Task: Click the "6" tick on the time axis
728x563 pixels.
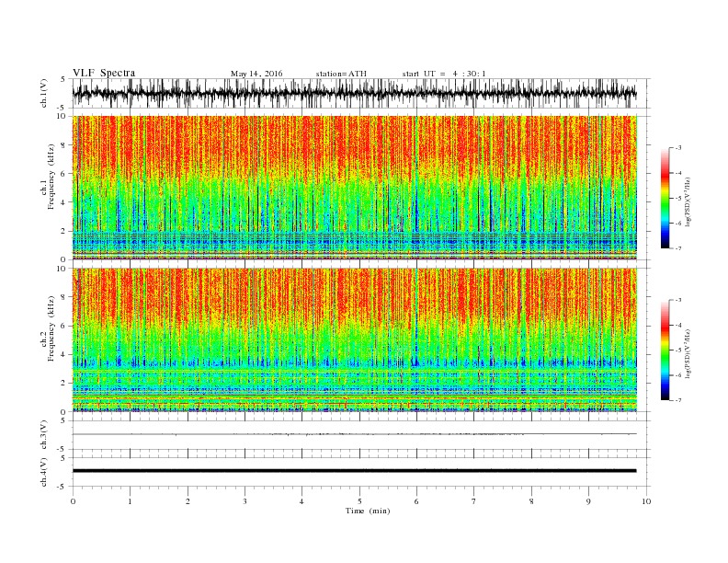Action: [x=416, y=501]
